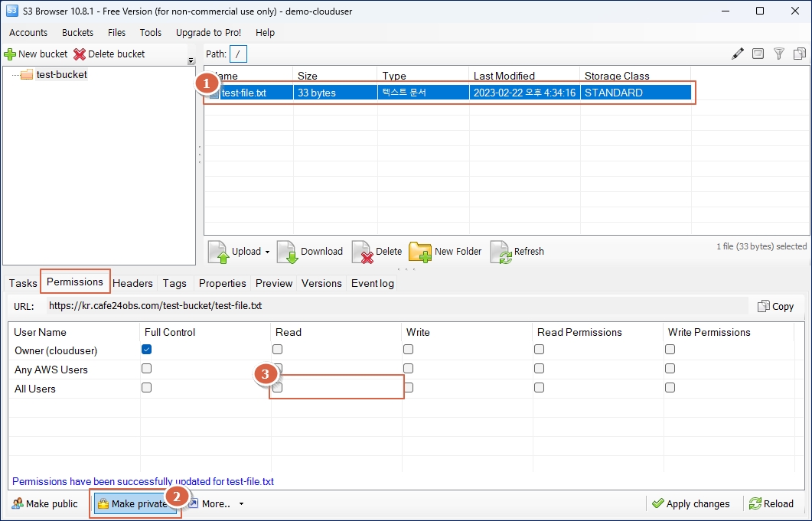Click the Apply changes button
Screen dimensions: 812x521
point(690,503)
